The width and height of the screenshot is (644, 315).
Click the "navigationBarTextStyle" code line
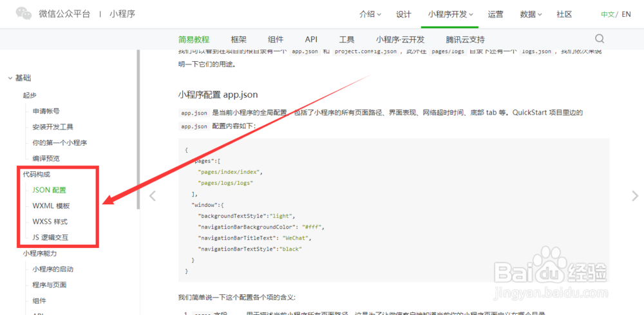[x=250, y=249]
